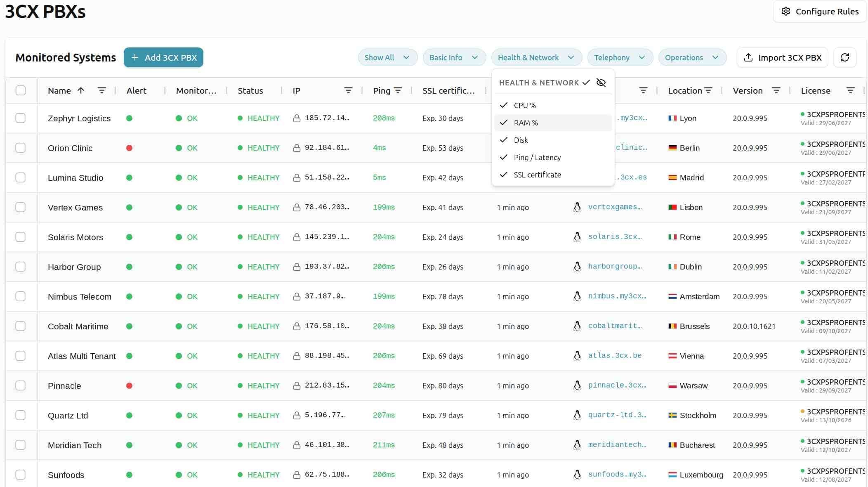Select version 20.0.10.1621 for Cobalt Maritime
The height and width of the screenshot is (487, 868).
coord(754,326)
